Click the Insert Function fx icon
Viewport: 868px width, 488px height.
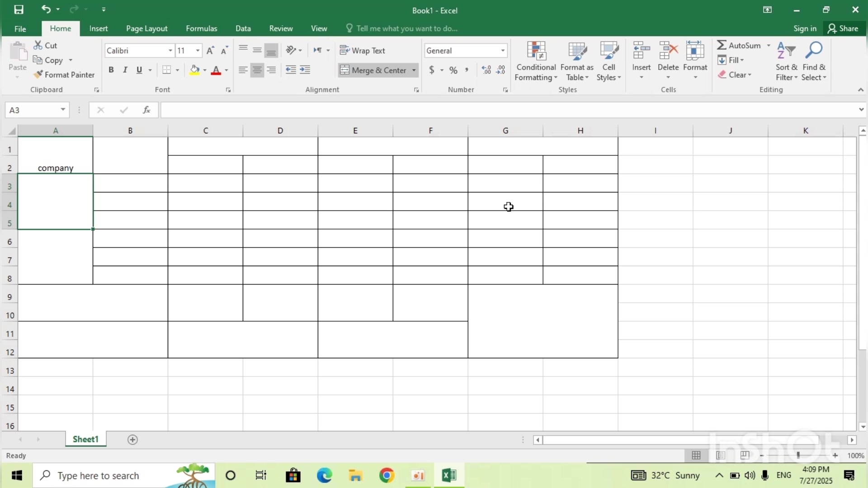pyautogui.click(x=146, y=110)
